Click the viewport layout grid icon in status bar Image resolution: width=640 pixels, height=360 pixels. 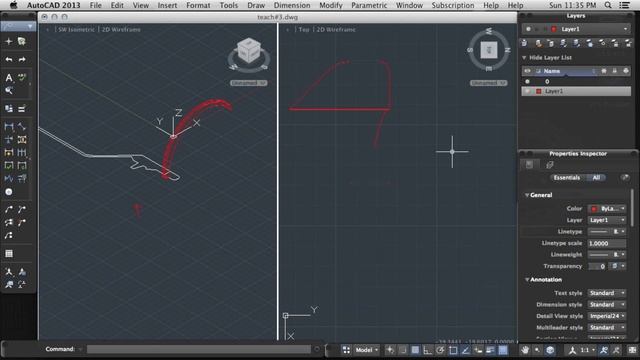coord(346,350)
